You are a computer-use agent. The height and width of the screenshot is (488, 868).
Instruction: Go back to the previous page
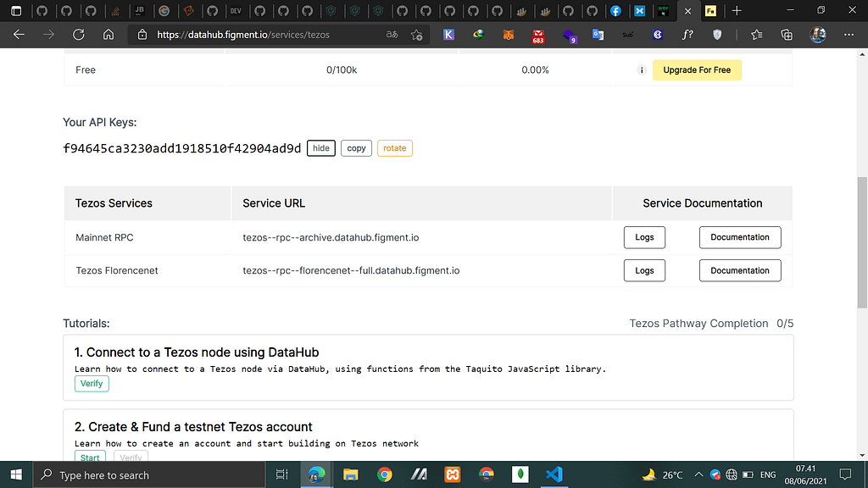pyautogui.click(x=19, y=34)
